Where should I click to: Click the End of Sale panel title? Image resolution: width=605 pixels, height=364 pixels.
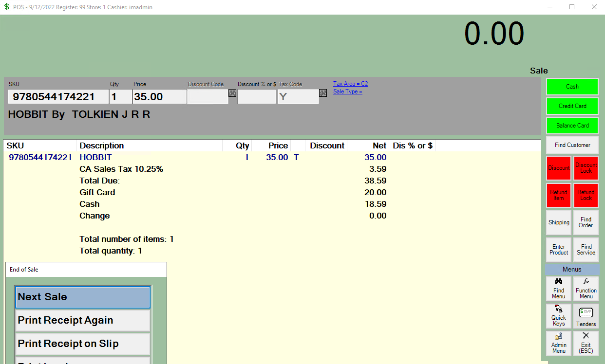click(x=24, y=270)
